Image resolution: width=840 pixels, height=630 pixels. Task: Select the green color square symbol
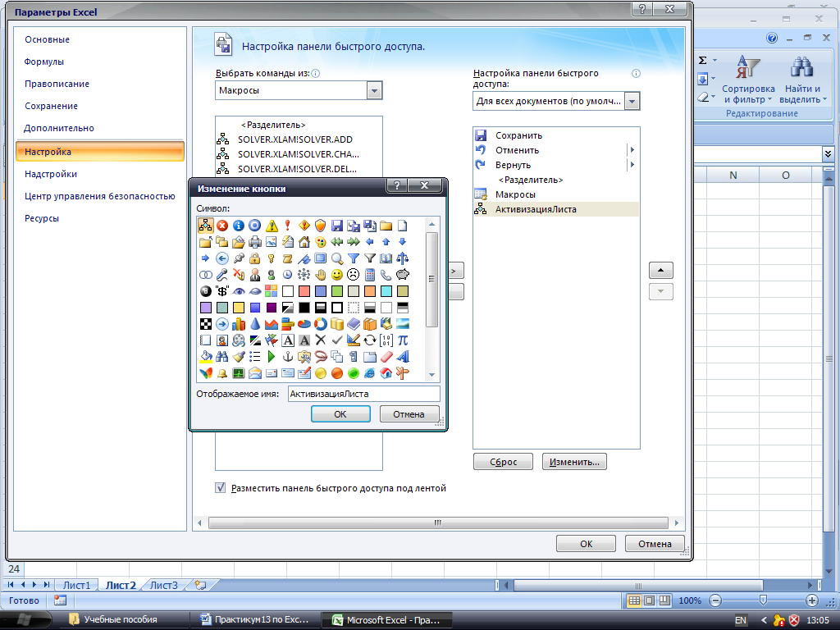coord(337,291)
